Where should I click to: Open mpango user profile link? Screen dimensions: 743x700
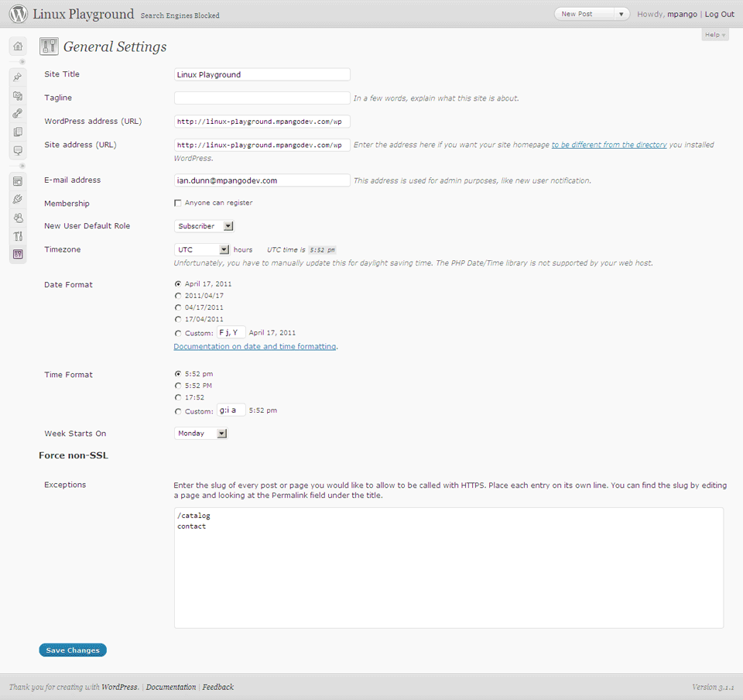tap(683, 14)
